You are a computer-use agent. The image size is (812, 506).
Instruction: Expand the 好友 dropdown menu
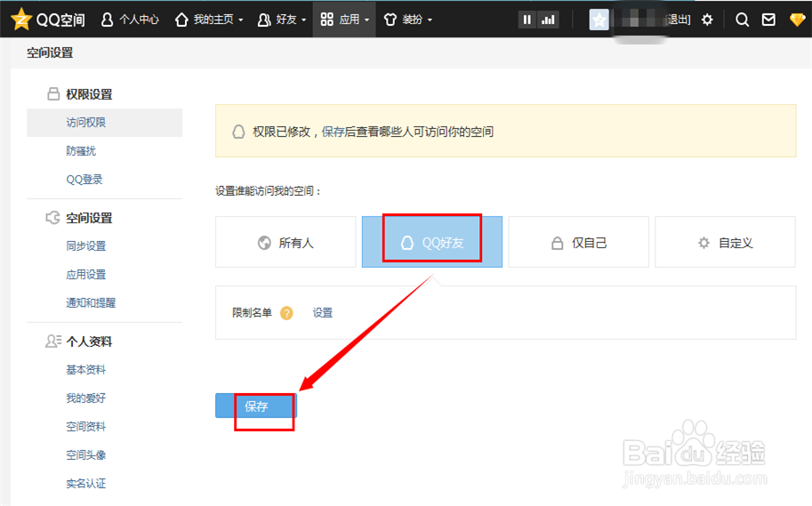click(x=277, y=20)
